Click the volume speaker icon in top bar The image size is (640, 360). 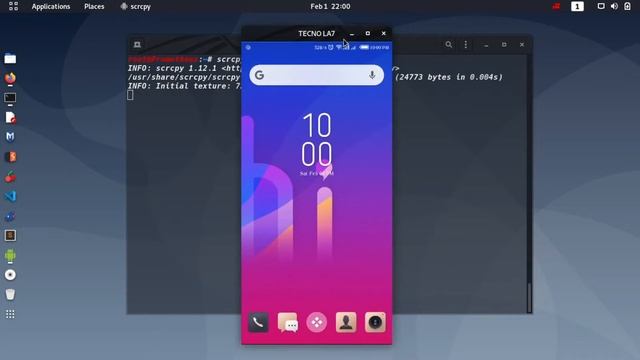(614, 6)
